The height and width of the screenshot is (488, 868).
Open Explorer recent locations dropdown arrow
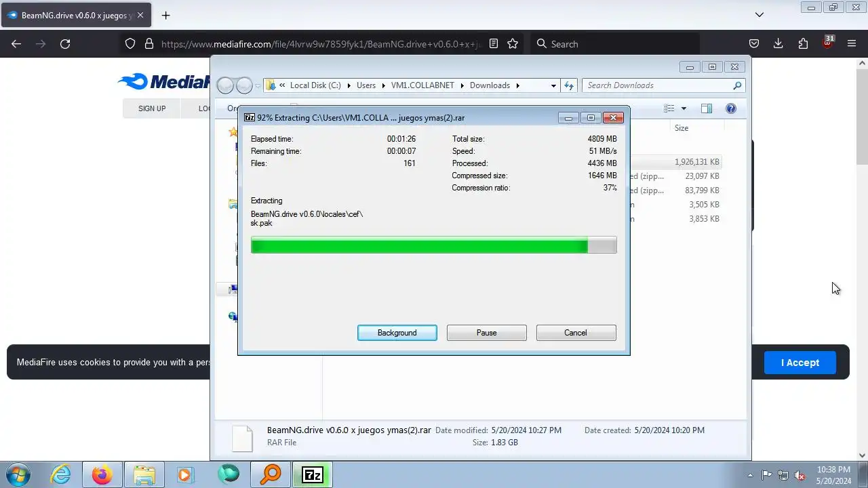[x=258, y=86]
